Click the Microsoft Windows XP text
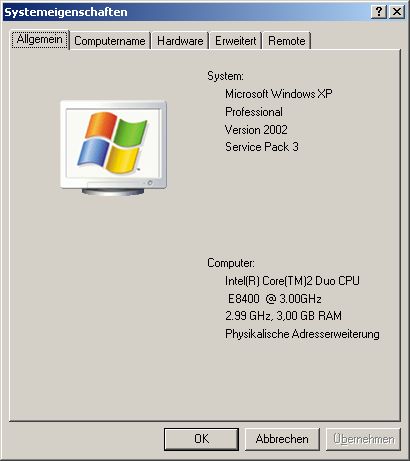This screenshot has width=410, height=461. click(279, 94)
